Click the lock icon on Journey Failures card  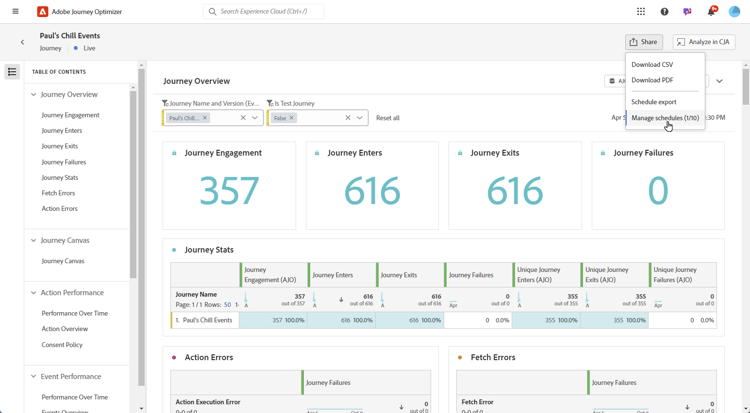tap(603, 153)
